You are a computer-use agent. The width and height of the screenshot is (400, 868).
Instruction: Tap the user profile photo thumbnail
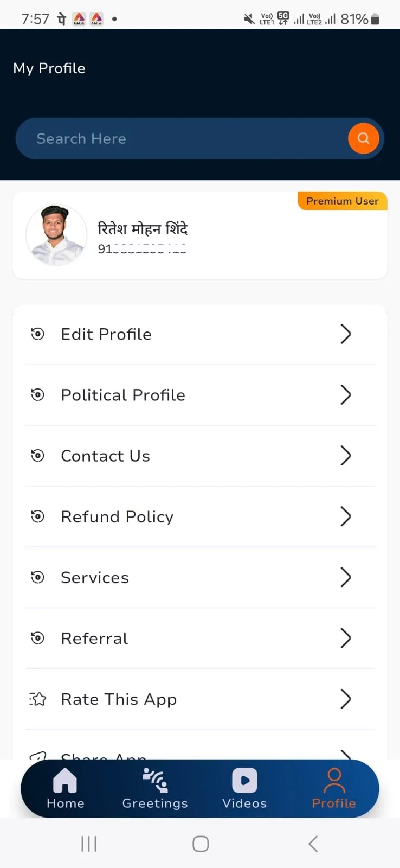click(x=56, y=235)
